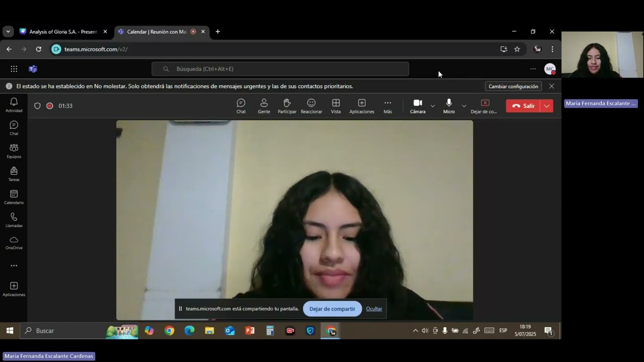This screenshot has height=362, width=644.
Task: Open Copilot from the taskbar
Action: tap(149, 330)
